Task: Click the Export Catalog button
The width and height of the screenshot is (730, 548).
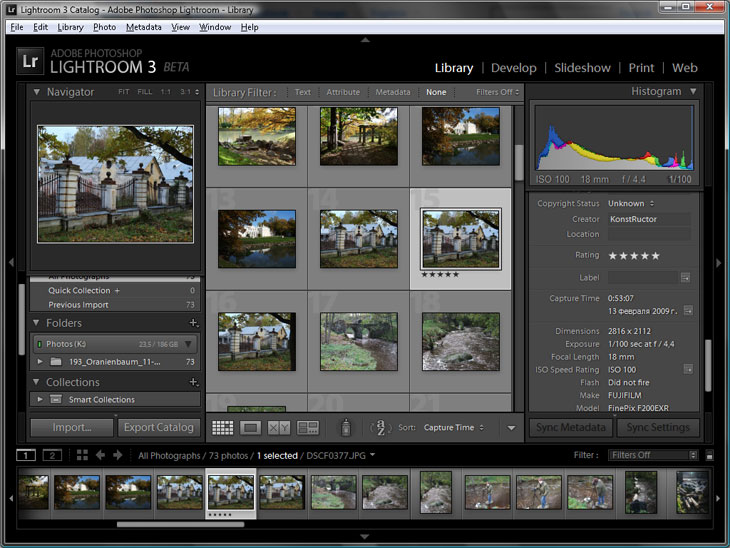Action: 159,427
